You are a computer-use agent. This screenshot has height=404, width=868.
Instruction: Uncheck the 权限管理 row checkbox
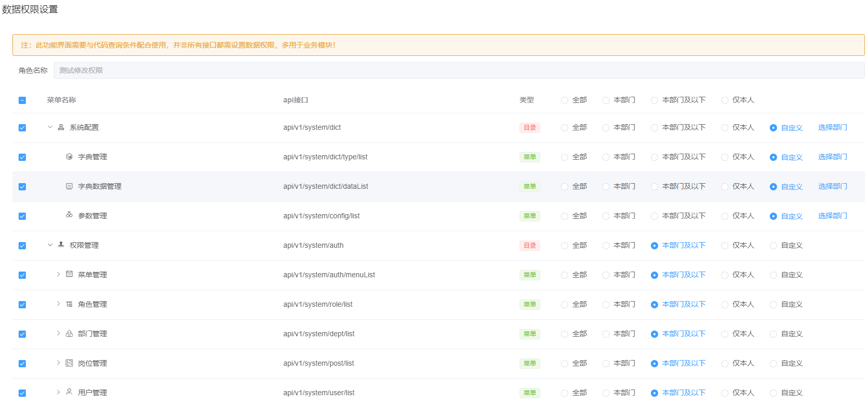click(x=22, y=246)
